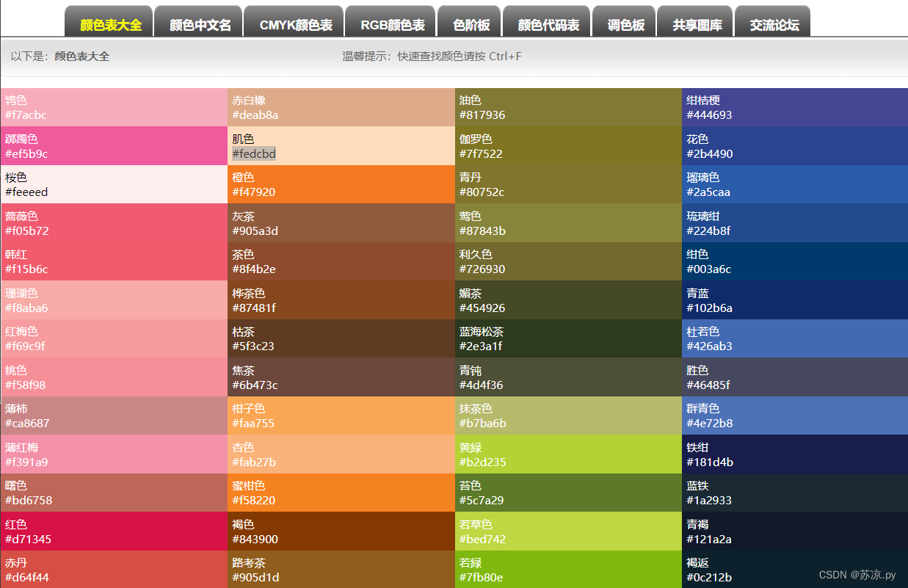Choose the 红梅色 #f69c9f swatch
908x588 pixels.
pyautogui.click(x=114, y=338)
